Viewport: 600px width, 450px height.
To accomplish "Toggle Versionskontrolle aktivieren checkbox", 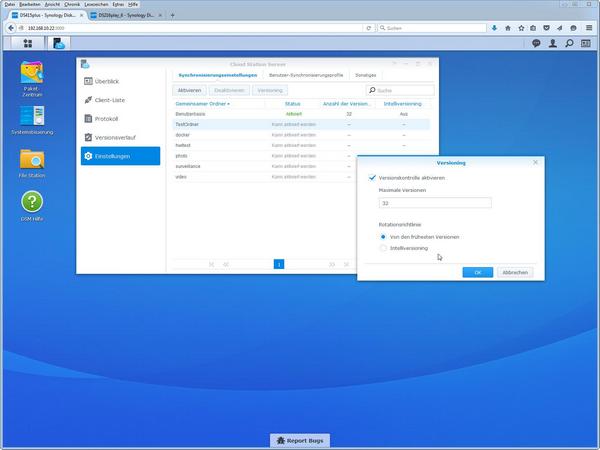I will point(372,178).
